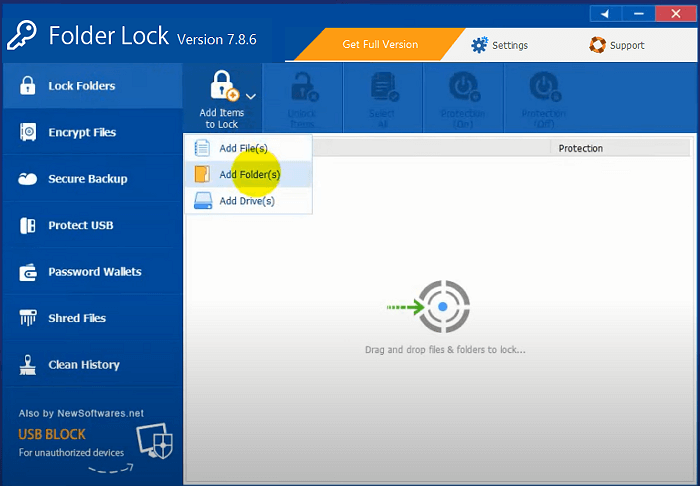Click the Shred Files shredder icon
Screen dimensions: 700x486
pos(29,318)
